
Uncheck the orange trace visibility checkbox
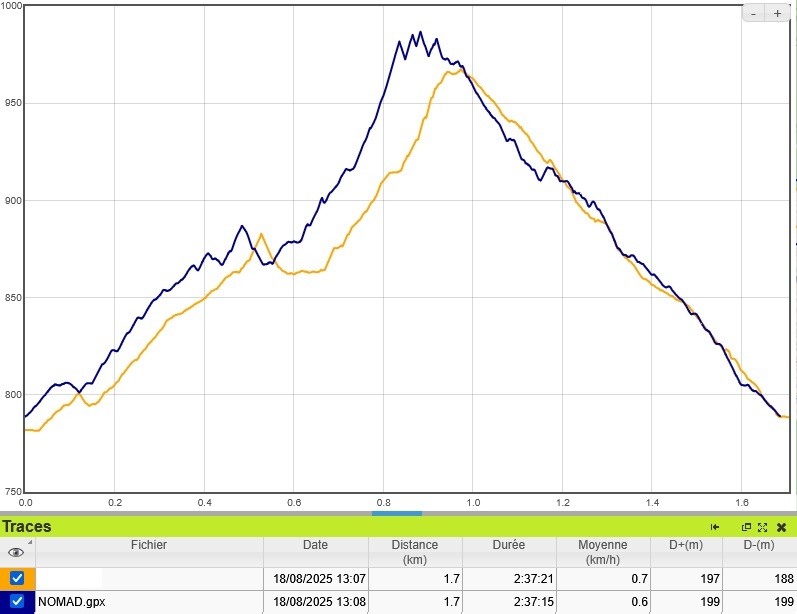pos(17,578)
